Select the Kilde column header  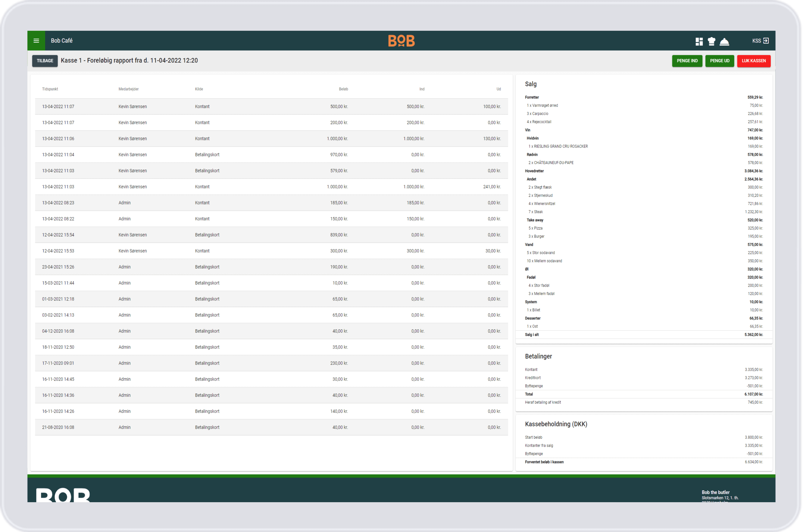(x=199, y=89)
